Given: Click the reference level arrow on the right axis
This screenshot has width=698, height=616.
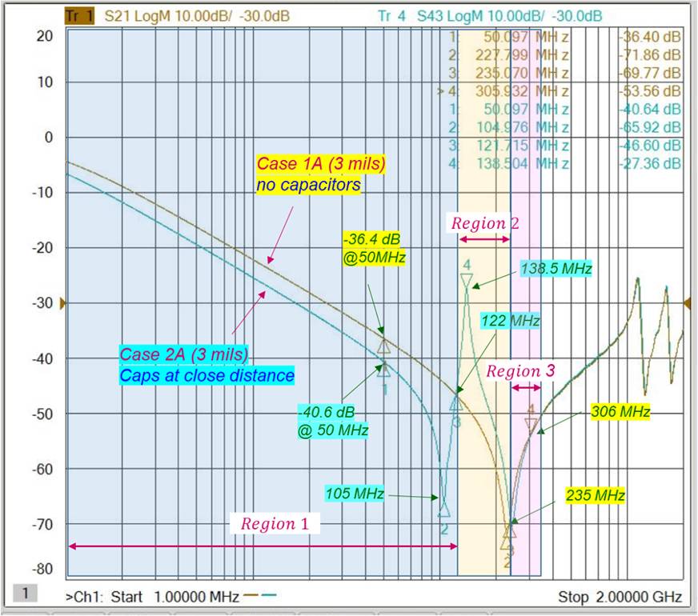Looking at the screenshot, I should [x=688, y=304].
